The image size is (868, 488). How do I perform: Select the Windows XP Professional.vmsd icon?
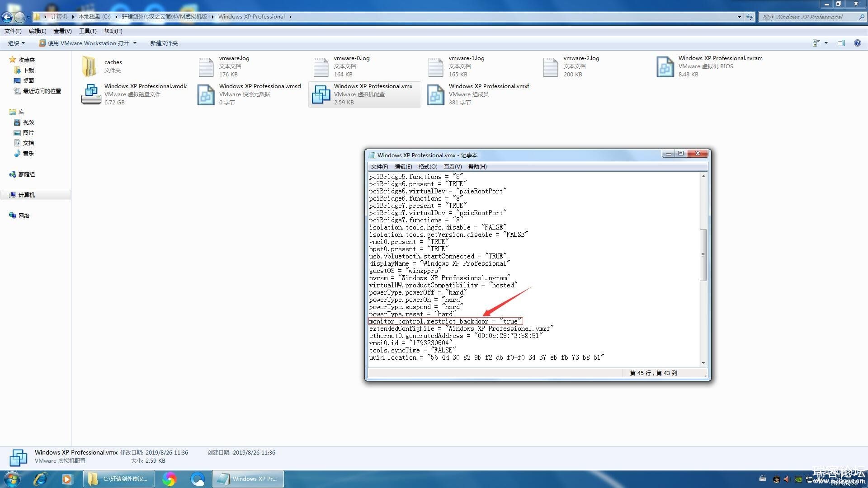[x=206, y=94]
